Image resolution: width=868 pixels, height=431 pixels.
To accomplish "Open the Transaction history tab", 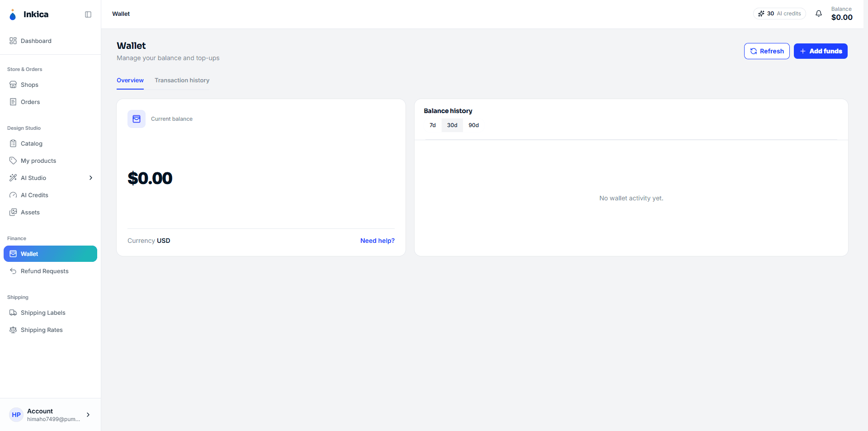I will coord(182,80).
